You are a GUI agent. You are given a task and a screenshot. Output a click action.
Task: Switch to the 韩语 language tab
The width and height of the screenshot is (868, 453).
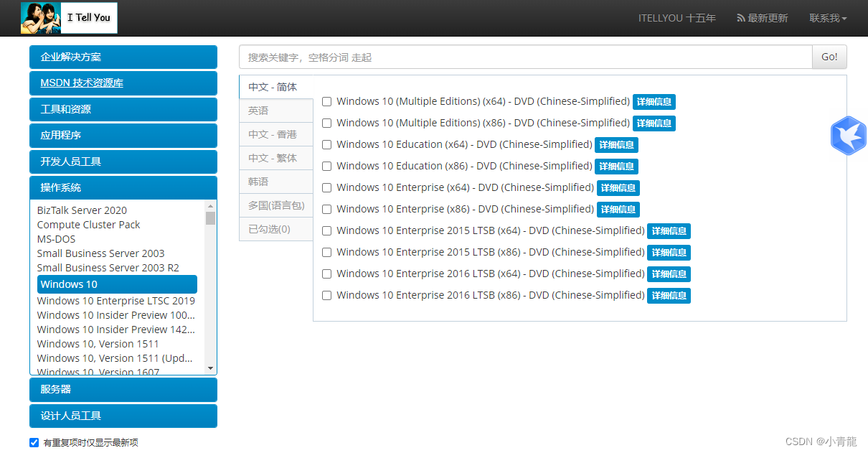[276, 182]
